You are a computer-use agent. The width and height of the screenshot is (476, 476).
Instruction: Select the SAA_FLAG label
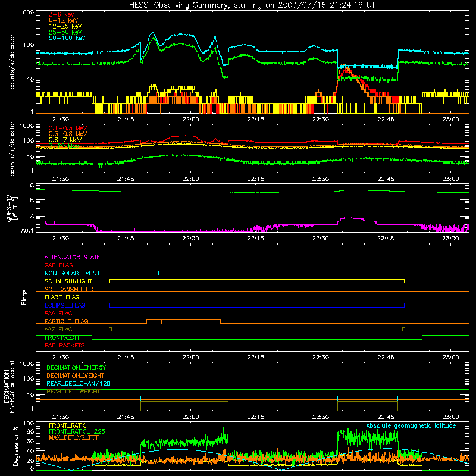(58, 313)
